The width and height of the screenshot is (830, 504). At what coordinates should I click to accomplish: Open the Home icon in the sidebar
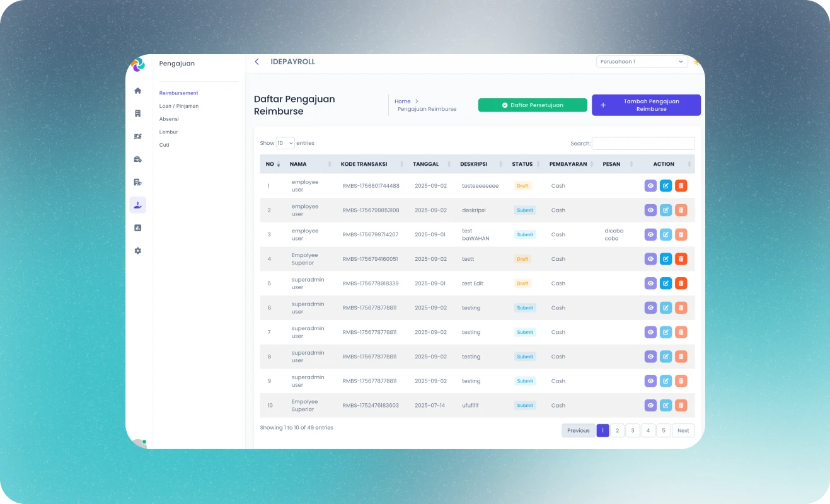click(138, 91)
